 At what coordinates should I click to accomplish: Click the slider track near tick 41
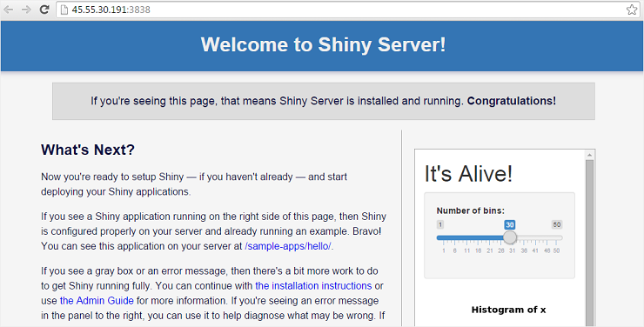[x=534, y=237]
